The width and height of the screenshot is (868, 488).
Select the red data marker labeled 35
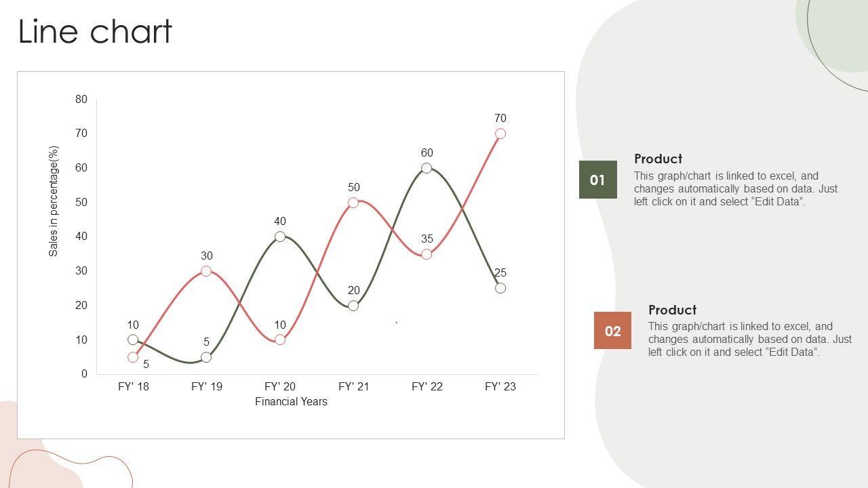(x=427, y=254)
